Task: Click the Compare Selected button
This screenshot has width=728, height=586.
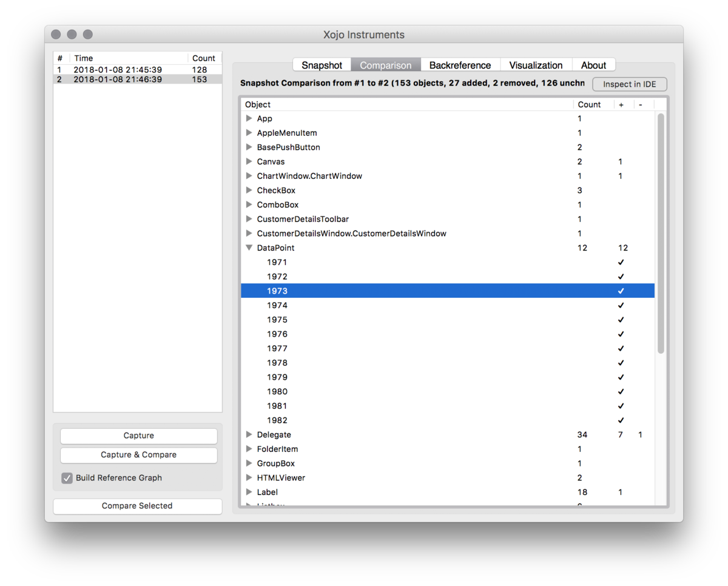Action: 137,506
